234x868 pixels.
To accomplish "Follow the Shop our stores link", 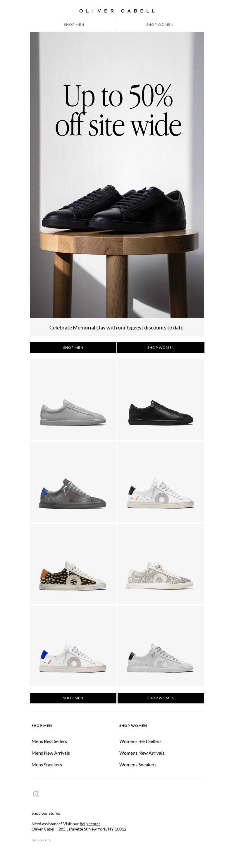I will click(46, 813).
